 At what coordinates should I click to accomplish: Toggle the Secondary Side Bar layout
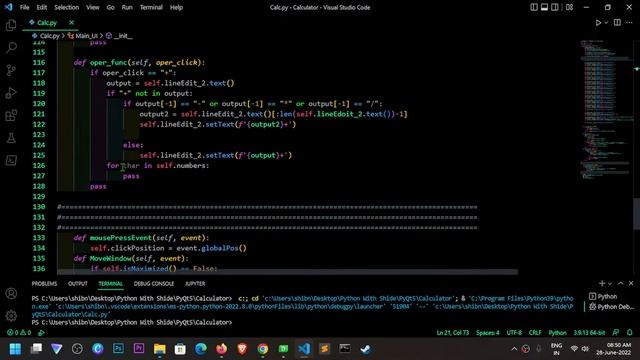555,7
